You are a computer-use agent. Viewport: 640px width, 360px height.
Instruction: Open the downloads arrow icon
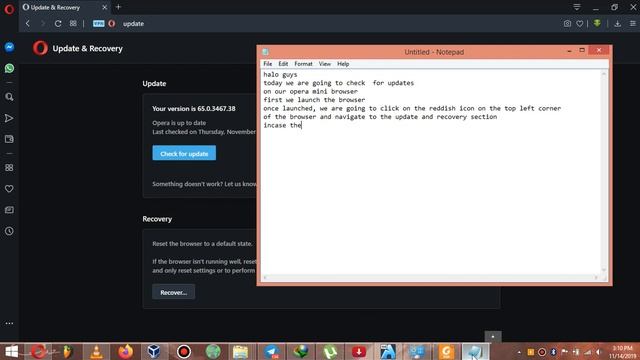point(618,24)
